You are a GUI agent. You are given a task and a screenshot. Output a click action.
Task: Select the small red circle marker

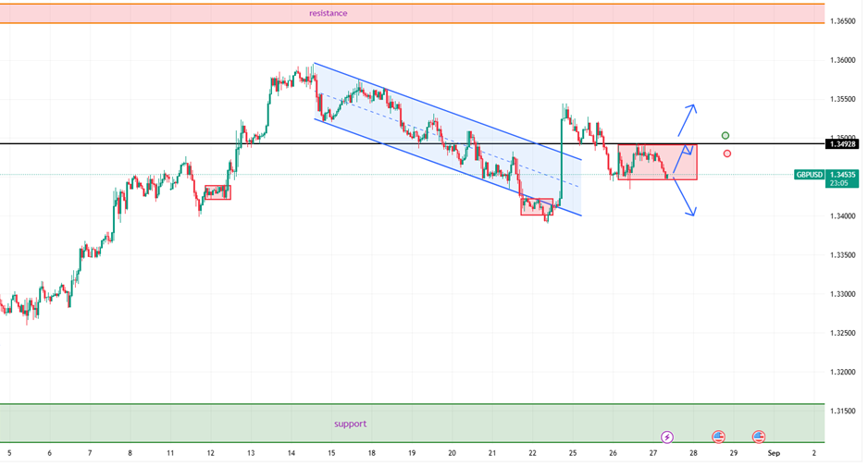(x=726, y=154)
